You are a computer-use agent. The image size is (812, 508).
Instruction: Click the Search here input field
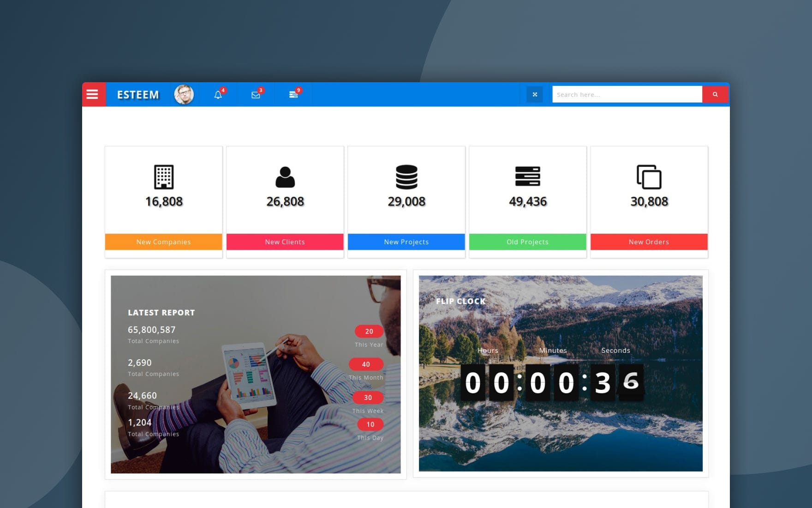coord(627,94)
